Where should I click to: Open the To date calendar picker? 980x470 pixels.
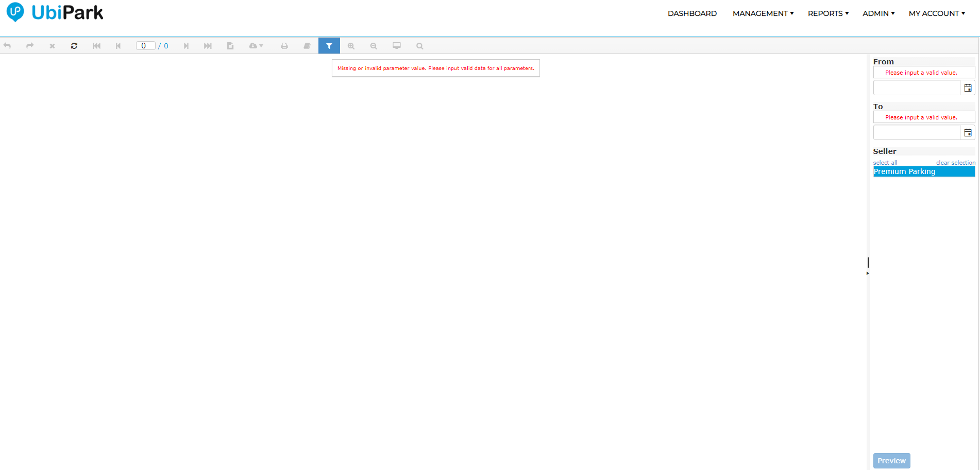(x=968, y=133)
